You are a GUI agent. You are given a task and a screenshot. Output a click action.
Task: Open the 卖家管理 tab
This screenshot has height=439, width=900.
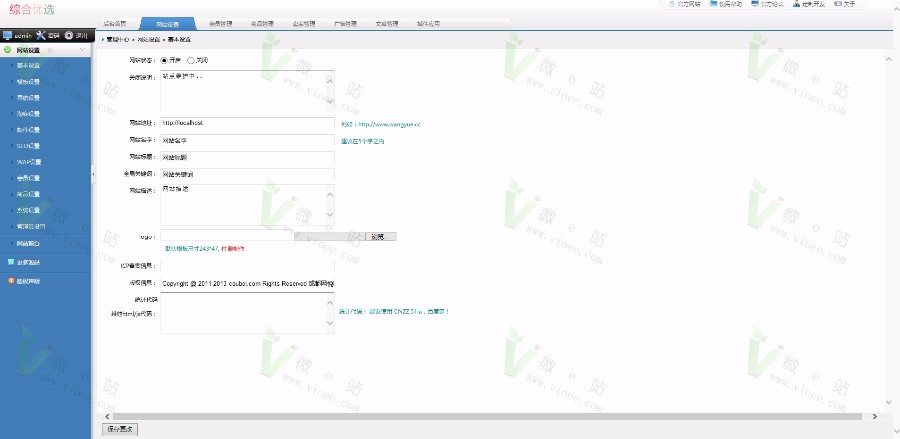tap(304, 24)
